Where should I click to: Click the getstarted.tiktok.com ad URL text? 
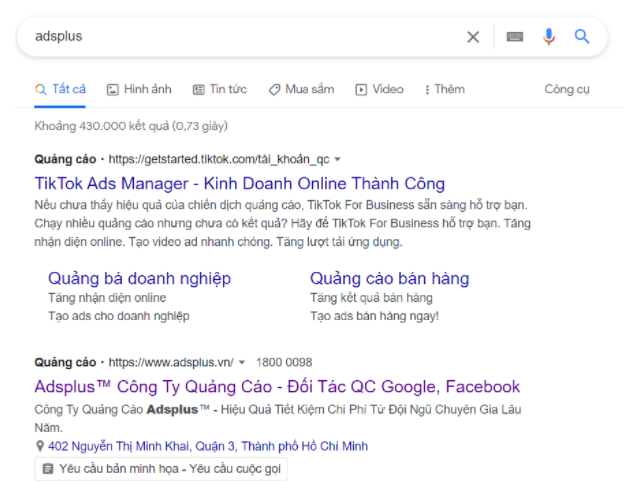tap(219, 159)
